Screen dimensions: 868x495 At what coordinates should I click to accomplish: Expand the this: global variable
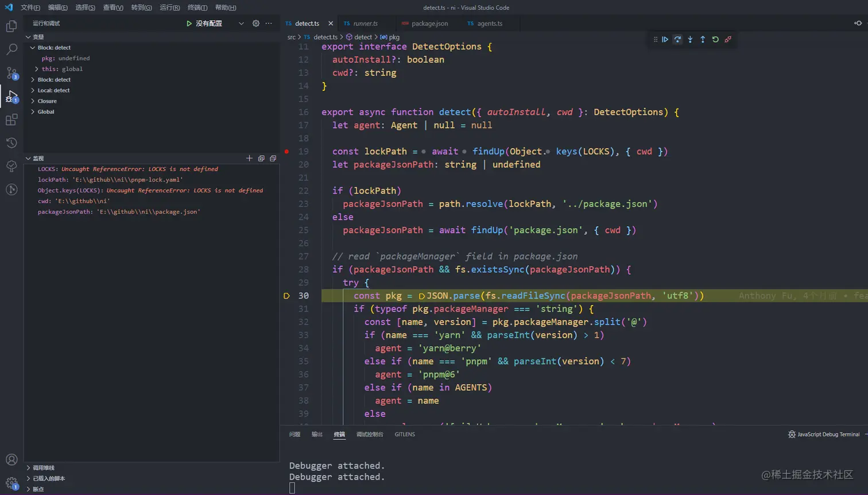[x=37, y=69]
